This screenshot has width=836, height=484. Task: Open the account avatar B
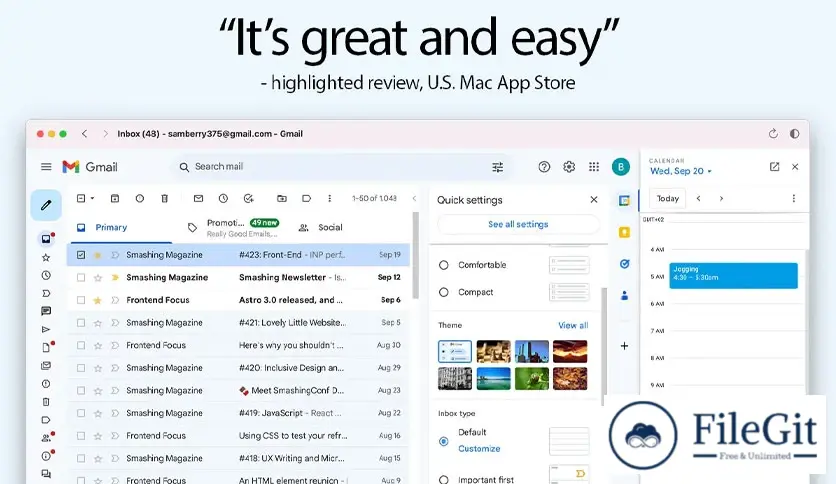[621, 167]
